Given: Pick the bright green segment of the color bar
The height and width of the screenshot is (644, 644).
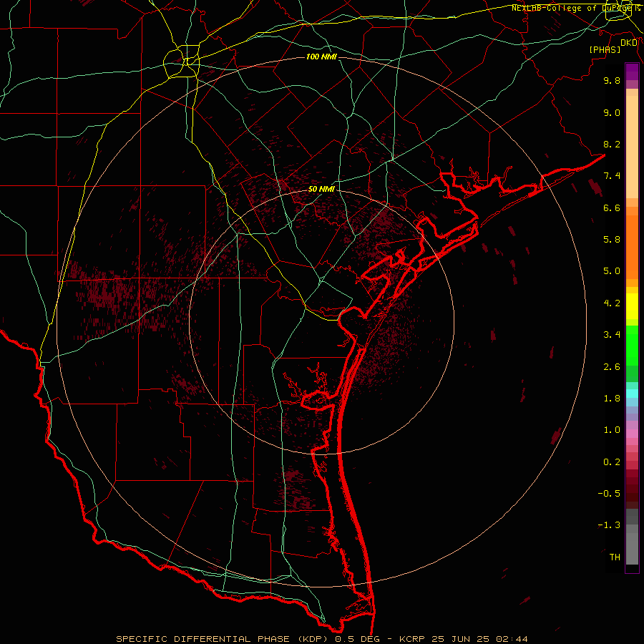Looking at the screenshot, I should pos(632,346).
